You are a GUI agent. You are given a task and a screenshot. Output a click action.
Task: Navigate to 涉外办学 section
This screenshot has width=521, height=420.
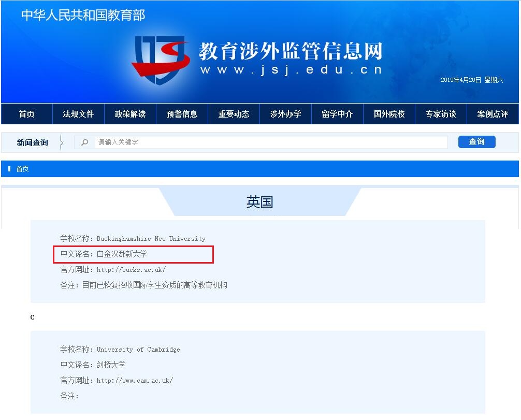tap(286, 114)
